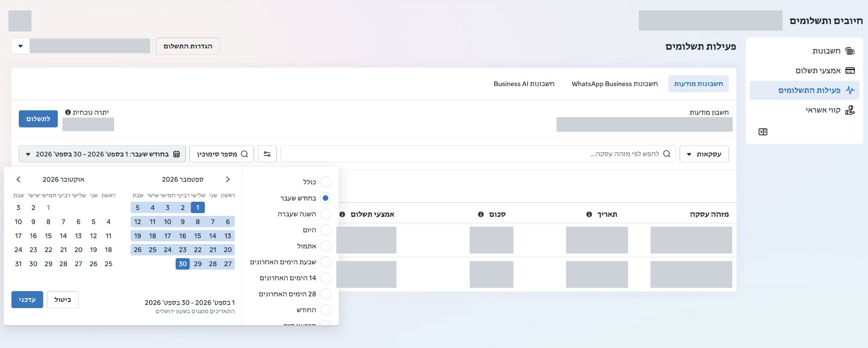The image size is (868, 348).
Task: Go to next month in calendar
Action: click(x=18, y=179)
